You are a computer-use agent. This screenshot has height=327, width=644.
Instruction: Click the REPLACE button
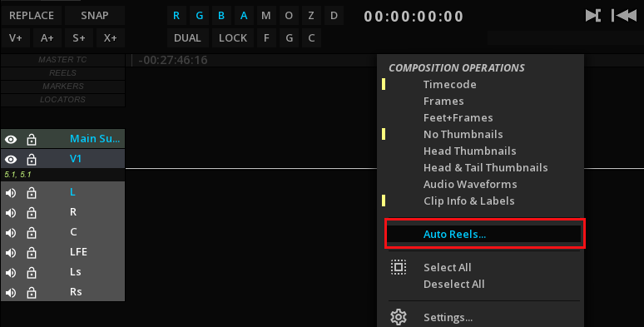pos(32,16)
